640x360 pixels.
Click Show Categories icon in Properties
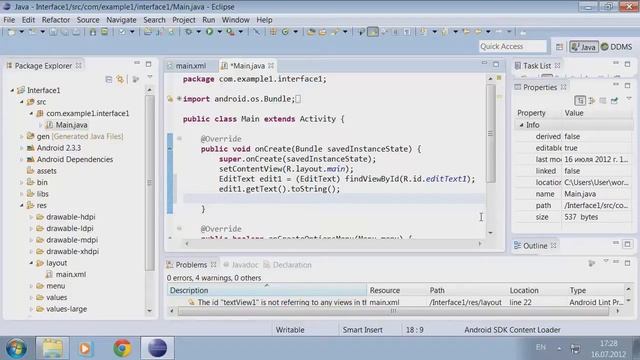(580, 100)
